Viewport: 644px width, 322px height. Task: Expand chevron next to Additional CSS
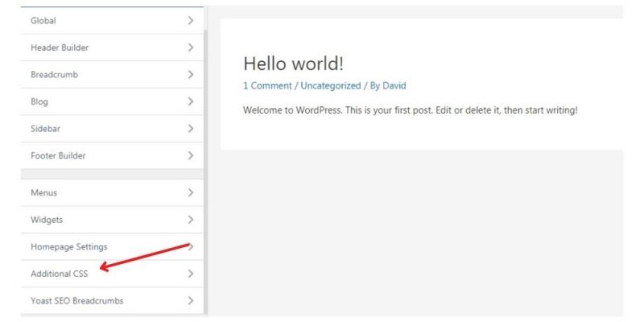click(x=191, y=274)
